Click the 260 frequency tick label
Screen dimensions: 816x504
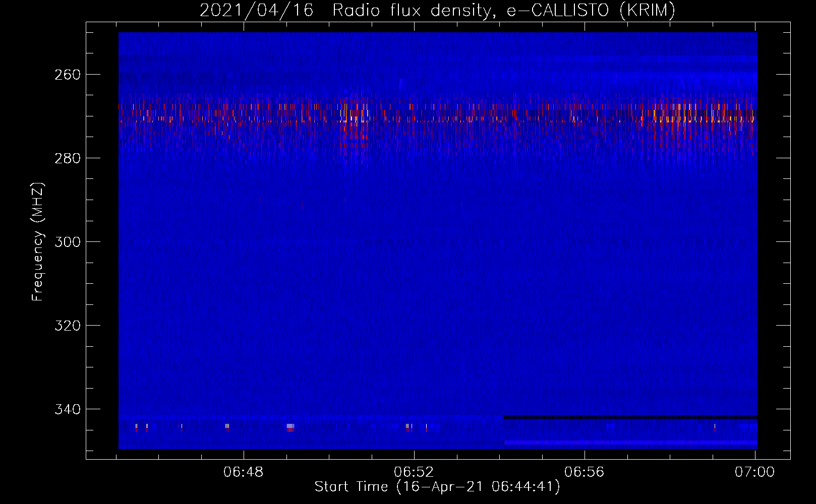(67, 75)
